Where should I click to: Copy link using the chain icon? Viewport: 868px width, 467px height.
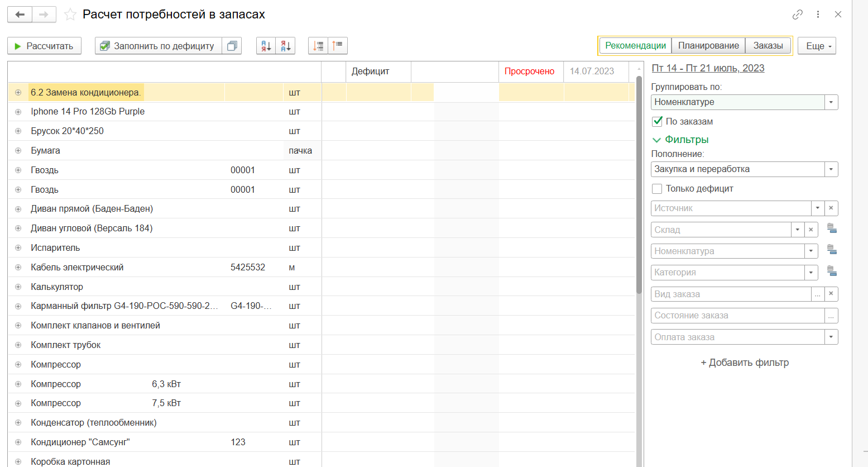(x=797, y=15)
